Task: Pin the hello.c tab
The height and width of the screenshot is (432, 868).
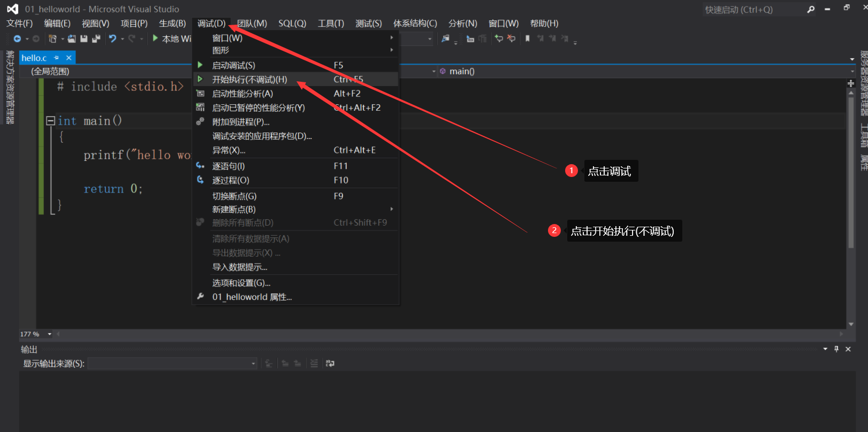Action: (56, 58)
